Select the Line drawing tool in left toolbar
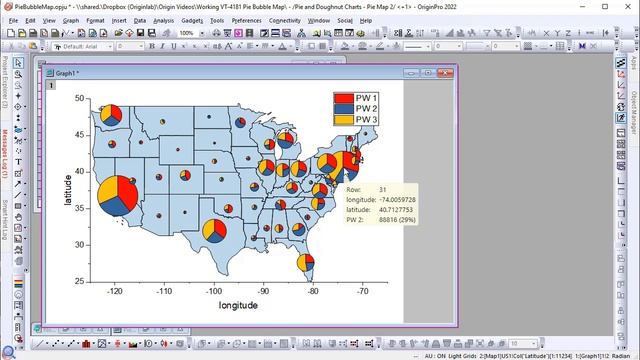640x360 pixels. coord(18,195)
